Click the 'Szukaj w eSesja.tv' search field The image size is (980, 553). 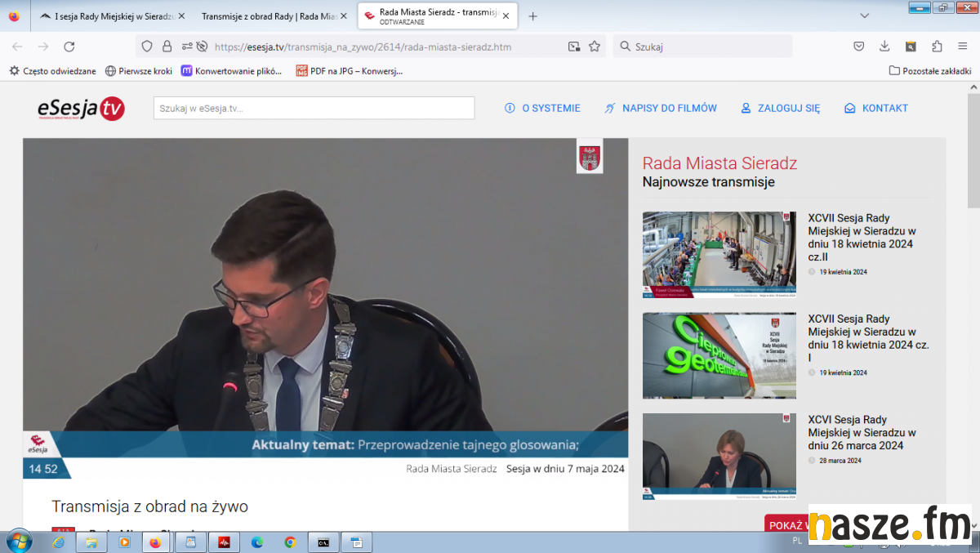[314, 108]
